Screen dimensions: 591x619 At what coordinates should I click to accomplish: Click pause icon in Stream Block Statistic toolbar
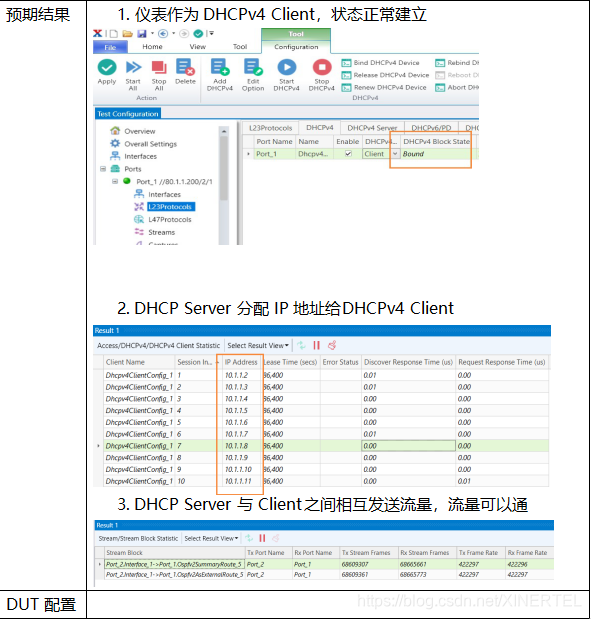pos(262,538)
